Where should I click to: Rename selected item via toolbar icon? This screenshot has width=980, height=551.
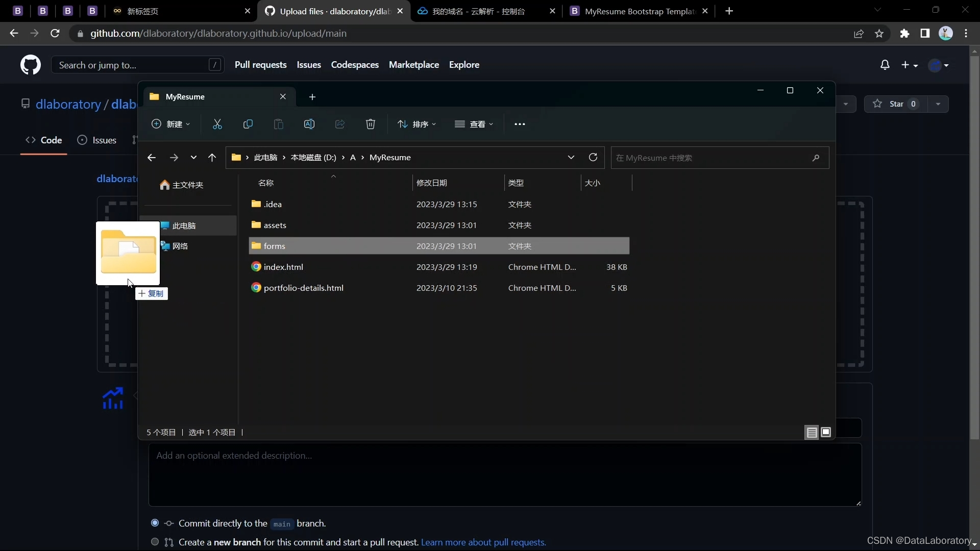tap(309, 124)
